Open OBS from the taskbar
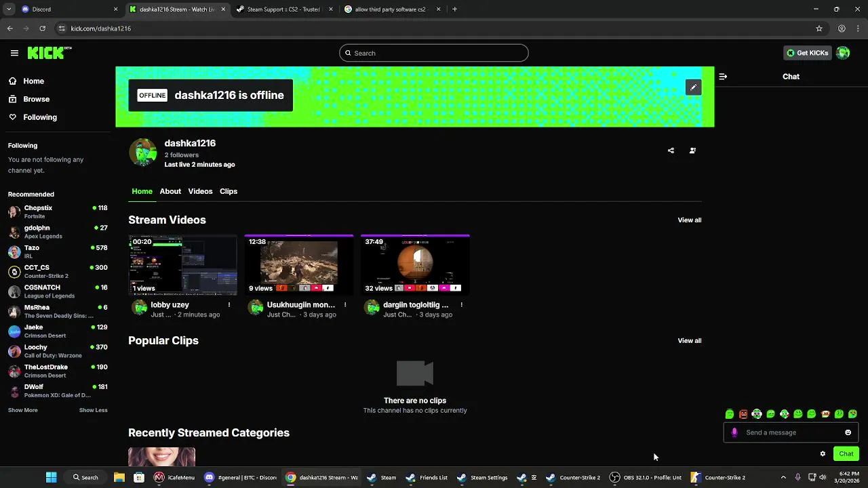Image resolution: width=868 pixels, height=488 pixels. click(646, 477)
